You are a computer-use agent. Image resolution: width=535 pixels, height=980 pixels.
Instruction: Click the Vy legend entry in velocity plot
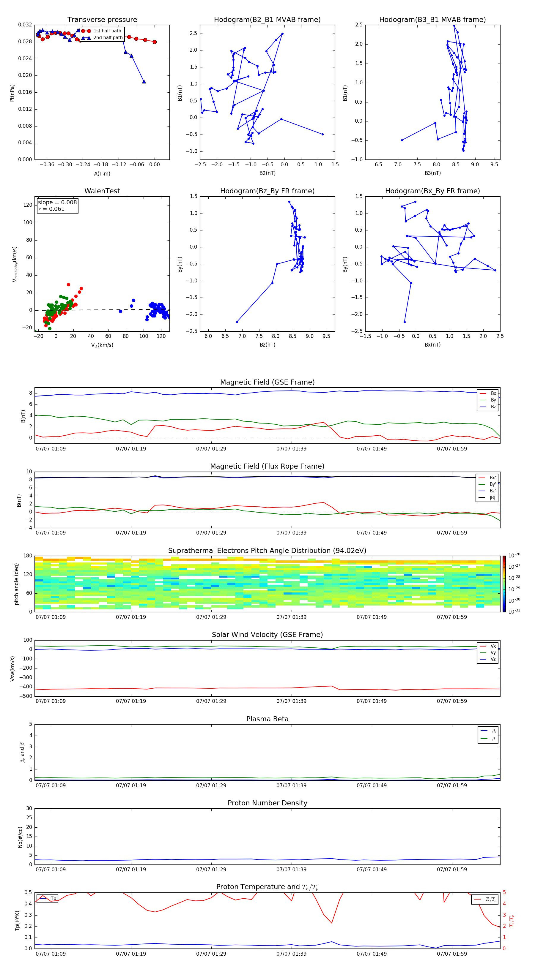click(488, 653)
